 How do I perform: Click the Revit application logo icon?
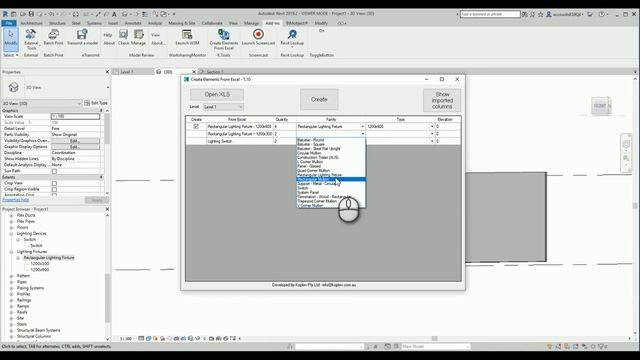click(x=5, y=14)
